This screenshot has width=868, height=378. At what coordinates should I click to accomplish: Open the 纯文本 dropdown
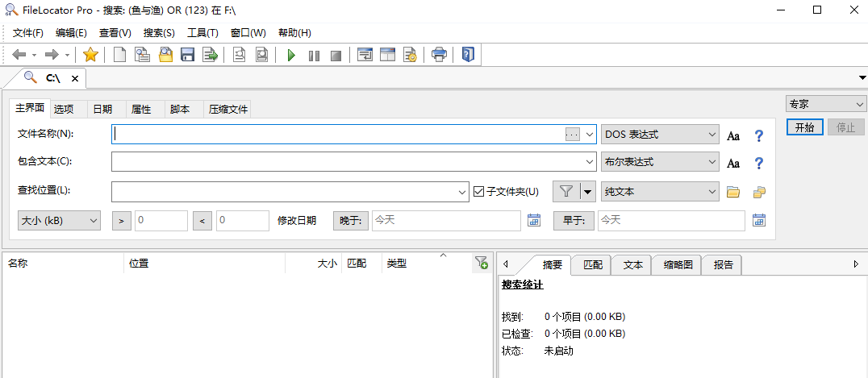(x=660, y=192)
